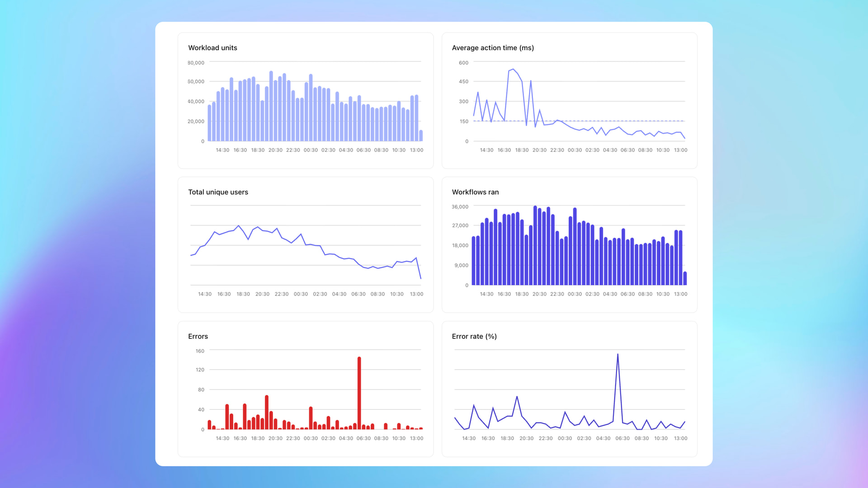This screenshot has width=868, height=488.
Task: Click the peak of the Error rate spike
Action: 618,354
